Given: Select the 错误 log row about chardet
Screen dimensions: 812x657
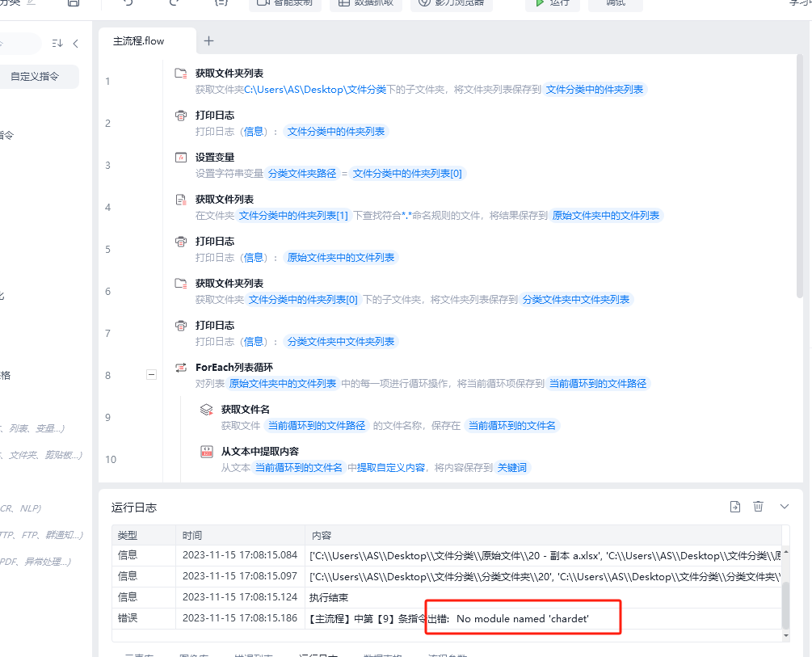Looking at the screenshot, I should [x=446, y=618].
